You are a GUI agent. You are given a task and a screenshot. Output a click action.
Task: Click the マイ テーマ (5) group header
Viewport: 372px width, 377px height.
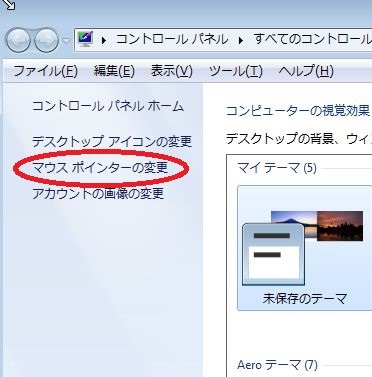(x=277, y=168)
